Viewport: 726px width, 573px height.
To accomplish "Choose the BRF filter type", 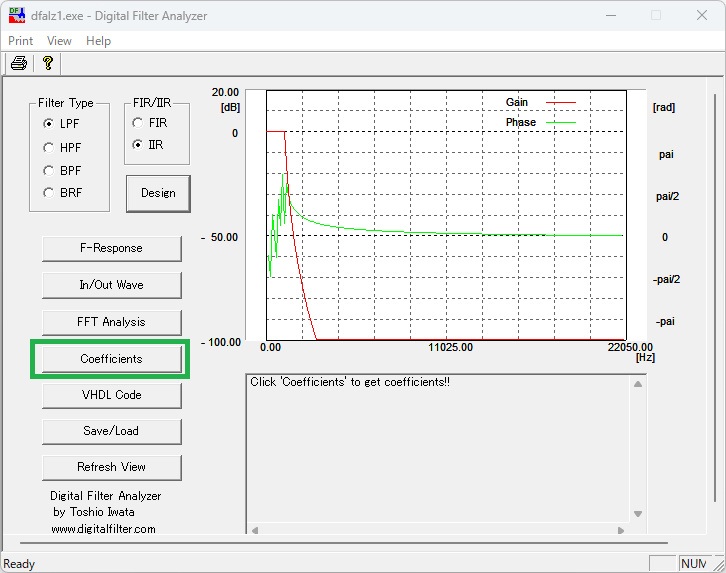I will point(49,193).
